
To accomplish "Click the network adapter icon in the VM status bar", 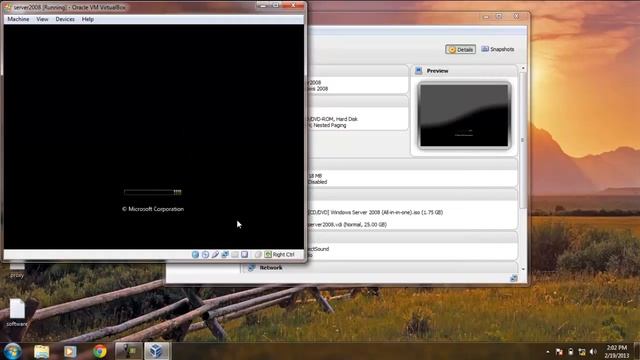I will coord(225,255).
